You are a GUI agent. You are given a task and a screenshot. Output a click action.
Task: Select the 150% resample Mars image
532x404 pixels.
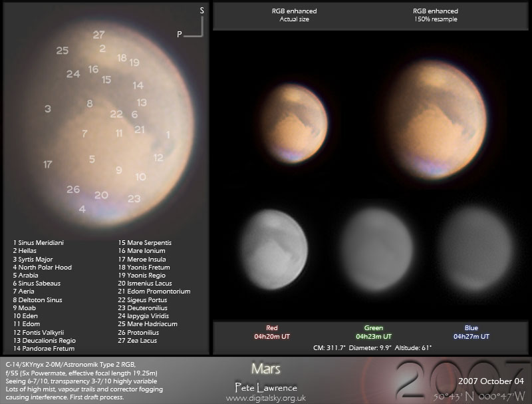(436, 120)
